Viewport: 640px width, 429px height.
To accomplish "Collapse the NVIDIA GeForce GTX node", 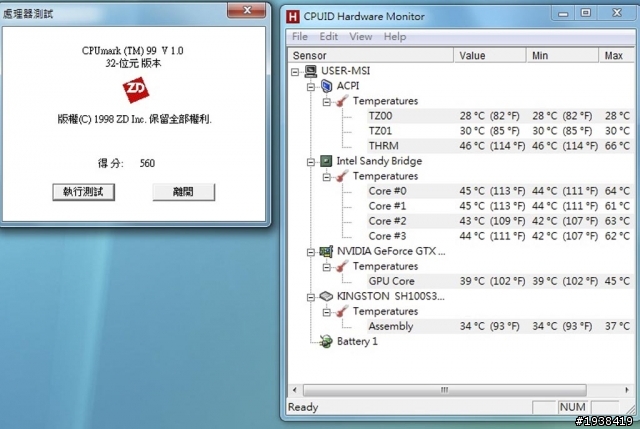I will pos(311,253).
